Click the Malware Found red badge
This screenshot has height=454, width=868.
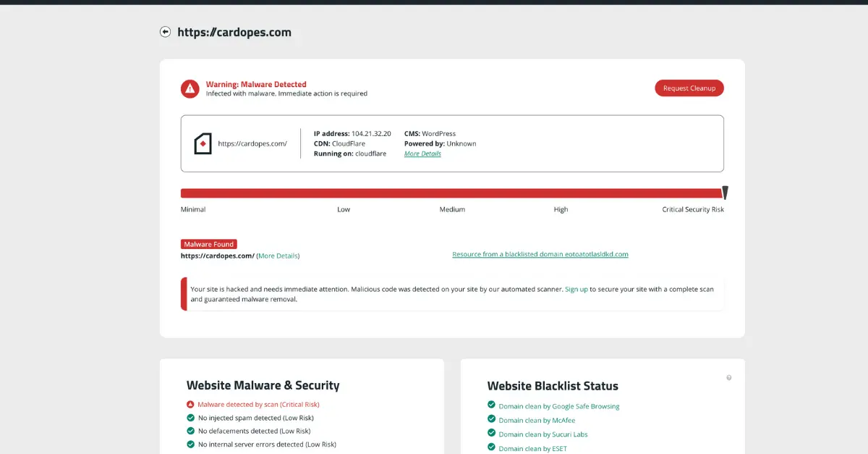tap(209, 244)
